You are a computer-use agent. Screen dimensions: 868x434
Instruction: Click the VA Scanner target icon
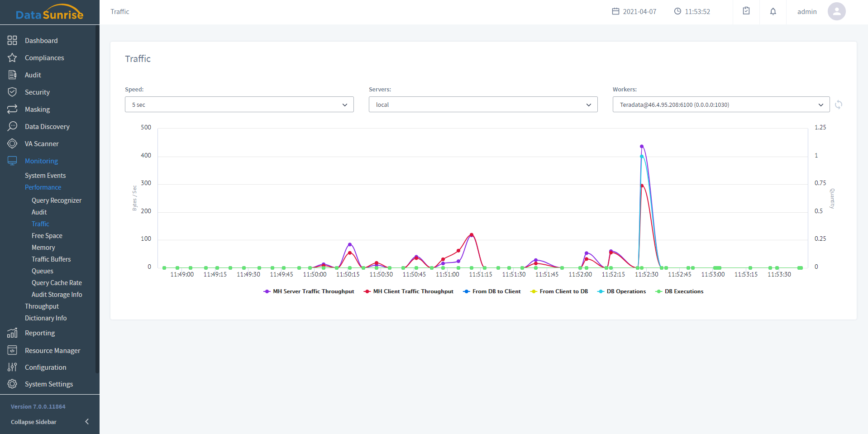(x=12, y=144)
